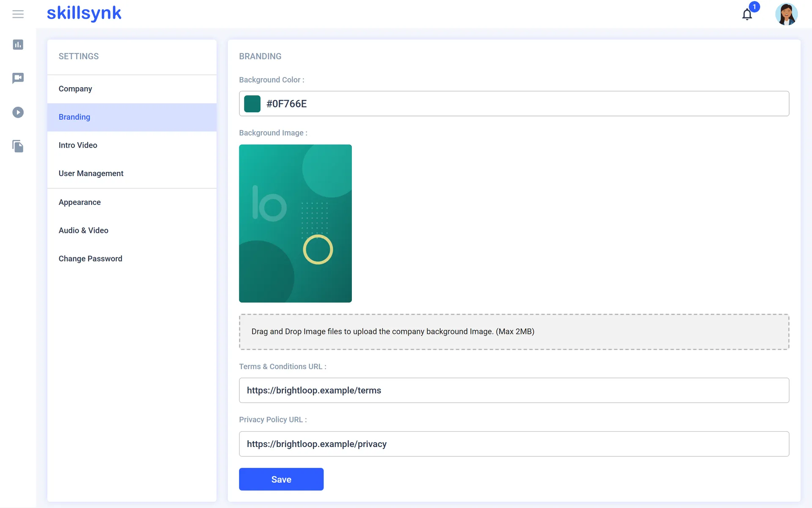Click the 'Privacy Policy URL :' label
Image resolution: width=812 pixels, height=508 pixels.
[273, 420]
